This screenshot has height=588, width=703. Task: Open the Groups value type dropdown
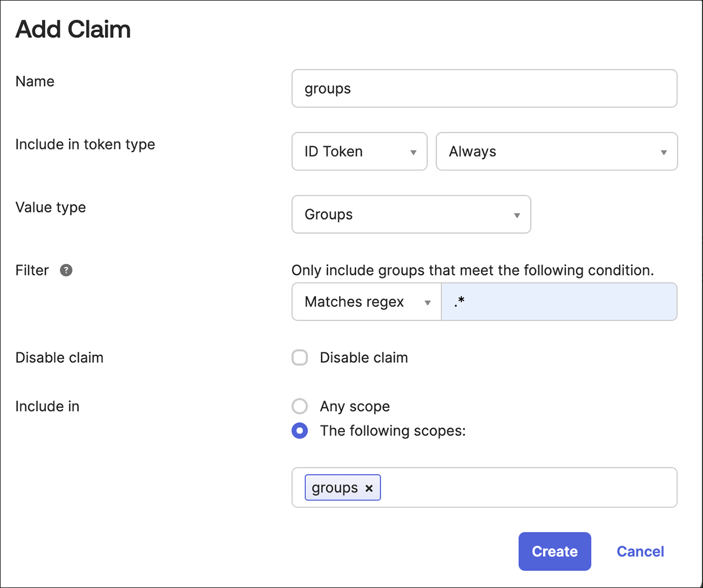pos(411,215)
